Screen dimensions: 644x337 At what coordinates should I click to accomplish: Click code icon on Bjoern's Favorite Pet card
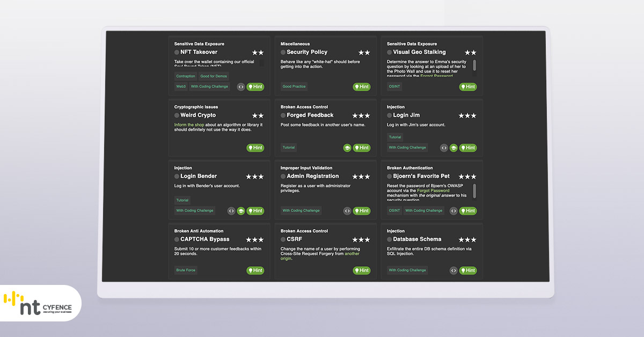453,211
